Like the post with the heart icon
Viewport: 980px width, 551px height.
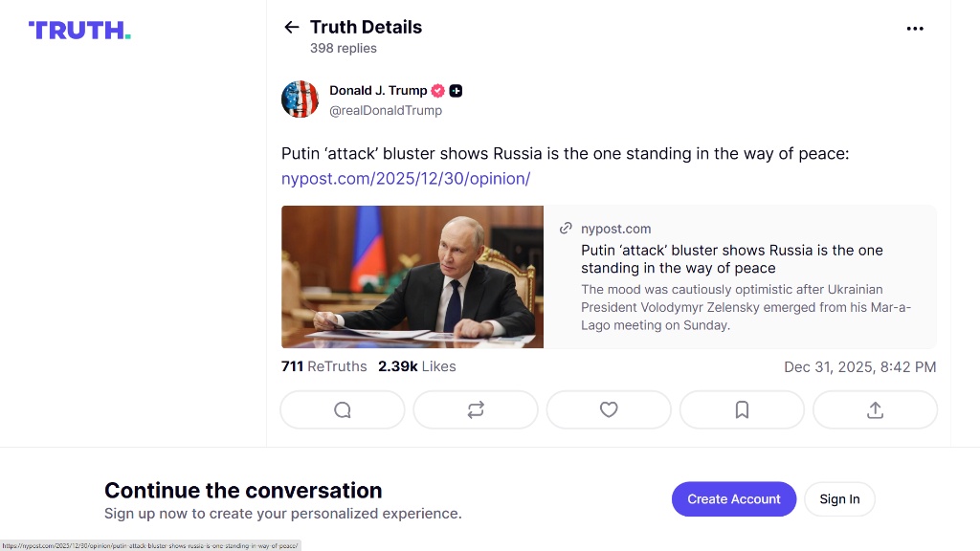pyautogui.click(x=609, y=409)
